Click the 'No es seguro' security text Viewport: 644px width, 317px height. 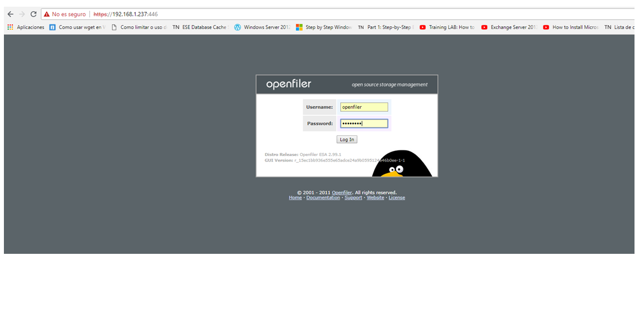pyautogui.click(x=69, y=14)
